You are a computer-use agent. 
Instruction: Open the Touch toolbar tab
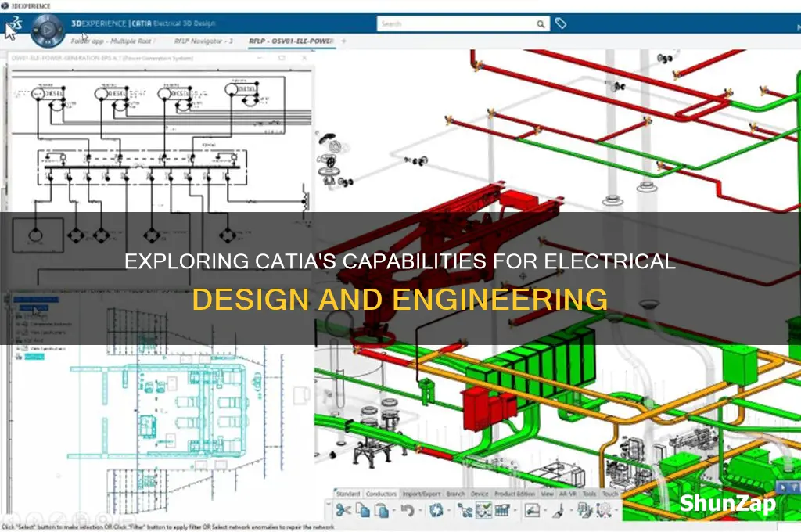pyautogui.click(x=610, y=494)
